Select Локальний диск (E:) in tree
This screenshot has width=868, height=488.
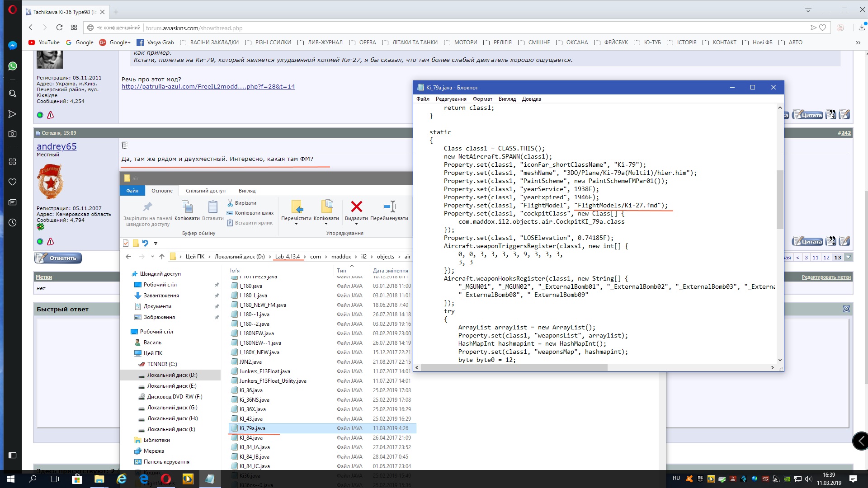(171, 386)
